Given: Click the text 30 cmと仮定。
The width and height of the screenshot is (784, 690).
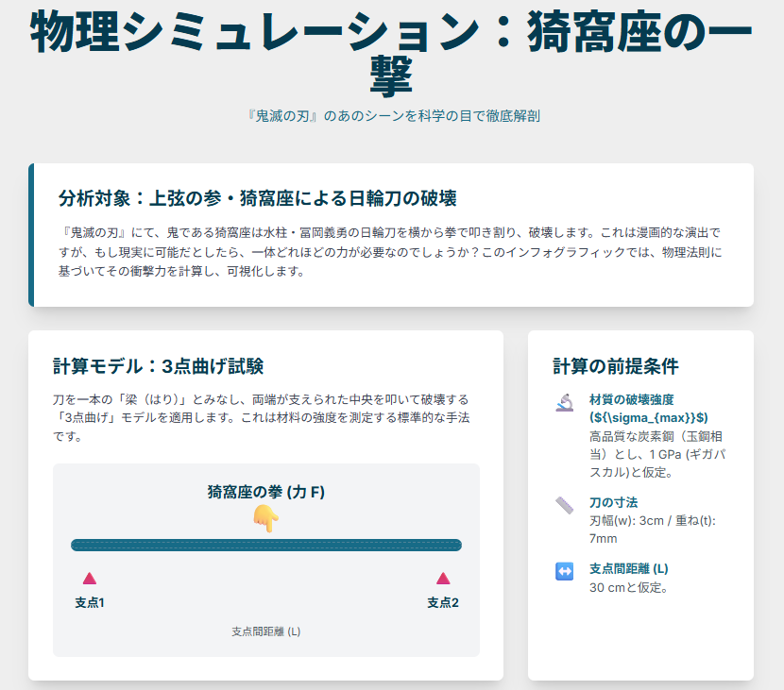Looking at the screenshot, I should pos(629,587).
